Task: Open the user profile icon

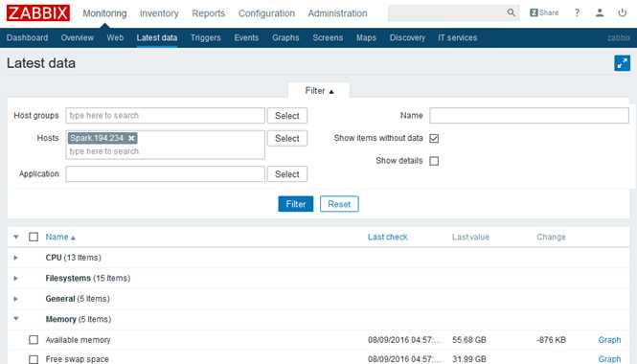Action: point(600,12)
